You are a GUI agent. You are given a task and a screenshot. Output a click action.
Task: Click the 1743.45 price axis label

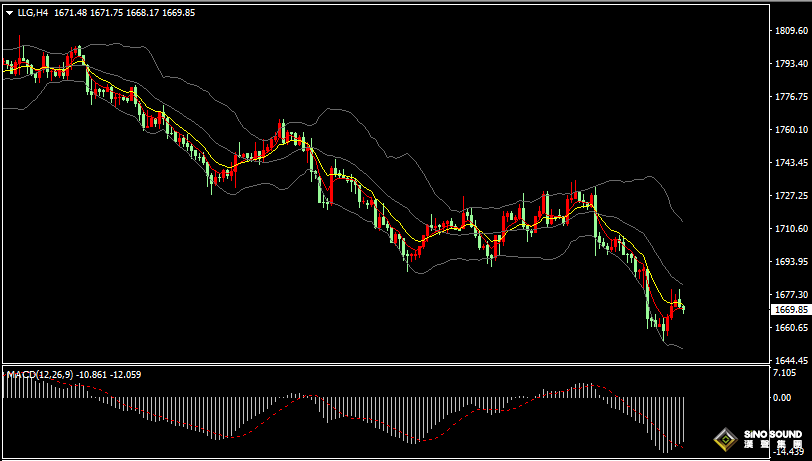point(791,163)
